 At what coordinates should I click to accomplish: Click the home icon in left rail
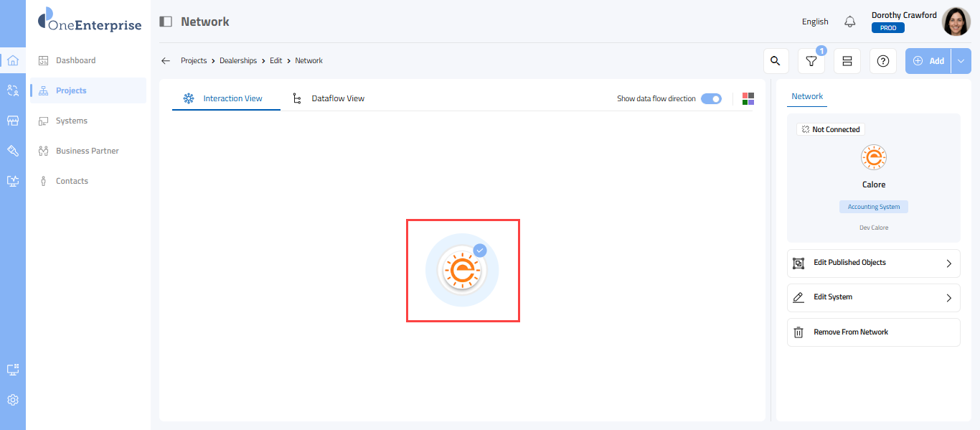click(x=13, y=60)
